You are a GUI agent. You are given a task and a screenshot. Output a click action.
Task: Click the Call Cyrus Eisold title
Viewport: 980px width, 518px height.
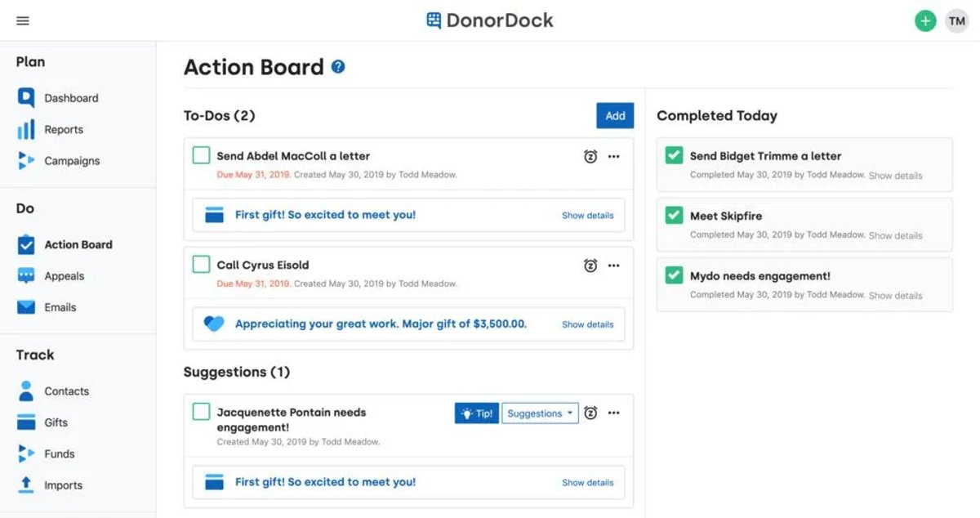(262, 265)
